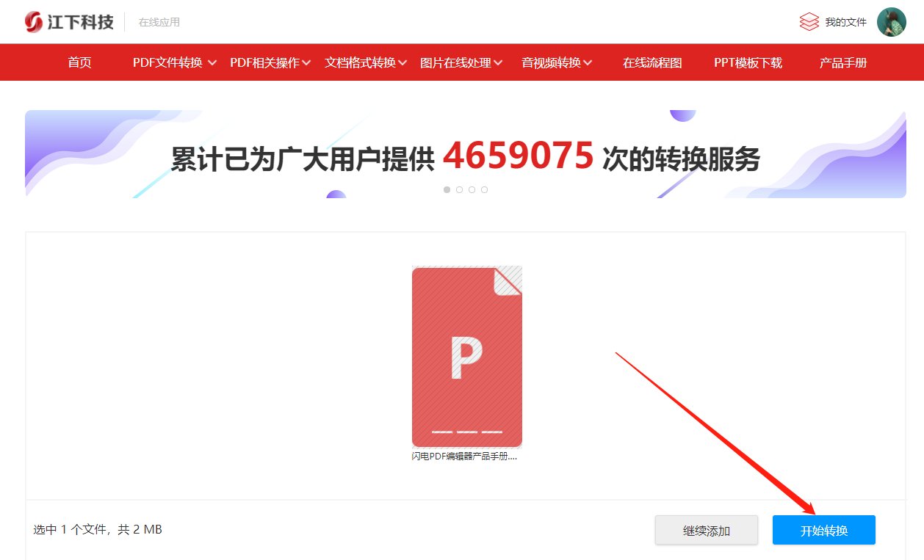Activate the last carousel indicator dot
The height and width of the screenshot is (560, 924).
pyautogui.click(x=484, y=189)
